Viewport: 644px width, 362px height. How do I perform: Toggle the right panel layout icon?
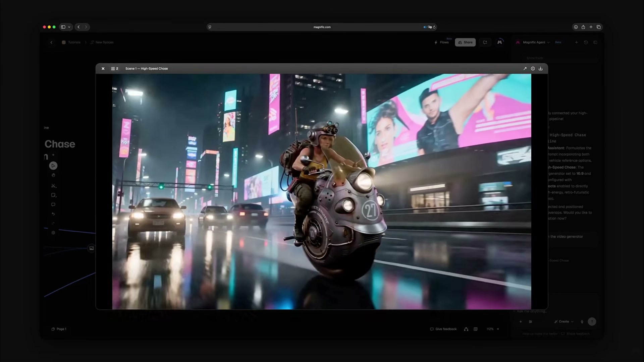[595, 42]
